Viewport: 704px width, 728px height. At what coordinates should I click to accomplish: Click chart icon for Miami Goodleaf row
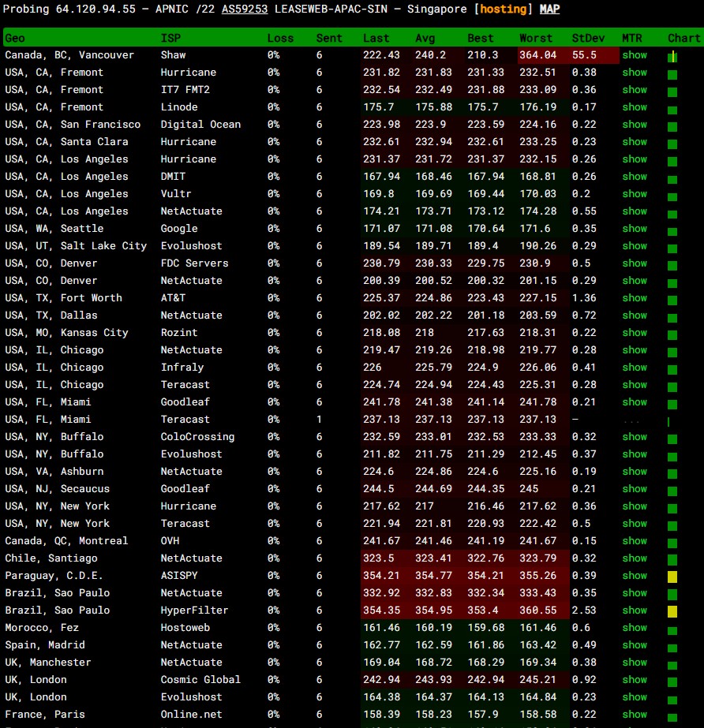coord(672,405)
